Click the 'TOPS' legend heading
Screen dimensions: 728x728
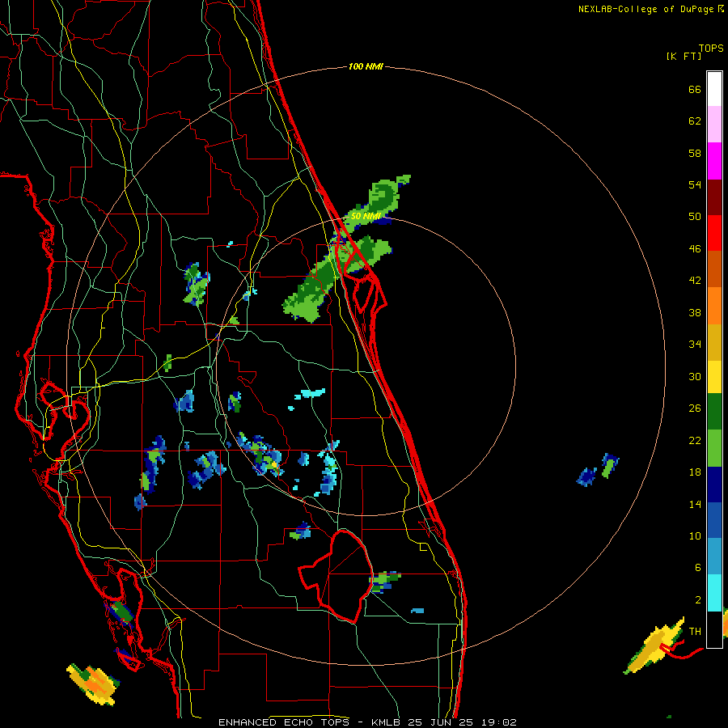[x=711, y=48]
